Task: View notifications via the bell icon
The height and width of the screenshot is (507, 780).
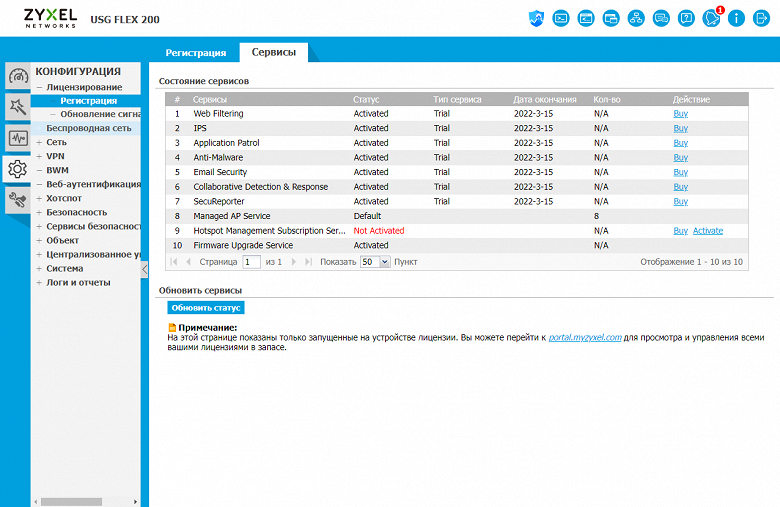Action: pos(711,19)
